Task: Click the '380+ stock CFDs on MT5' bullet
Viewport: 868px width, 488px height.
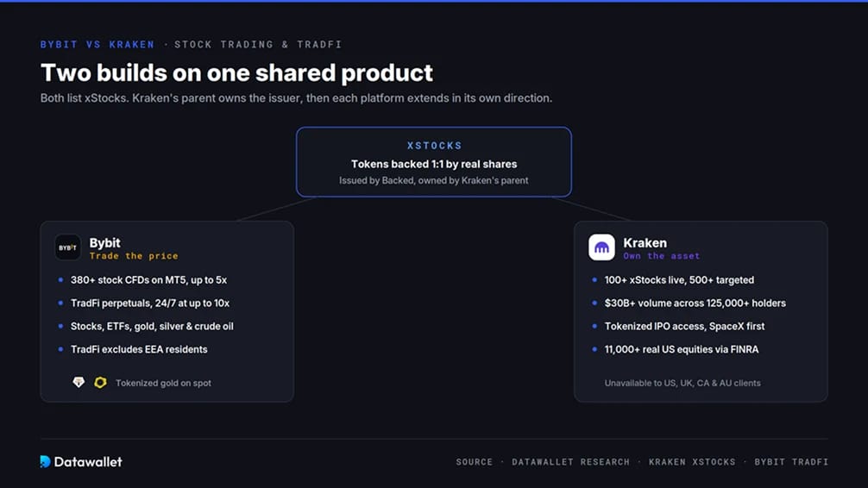Action: pyautogui.click(x=149, y=280)
